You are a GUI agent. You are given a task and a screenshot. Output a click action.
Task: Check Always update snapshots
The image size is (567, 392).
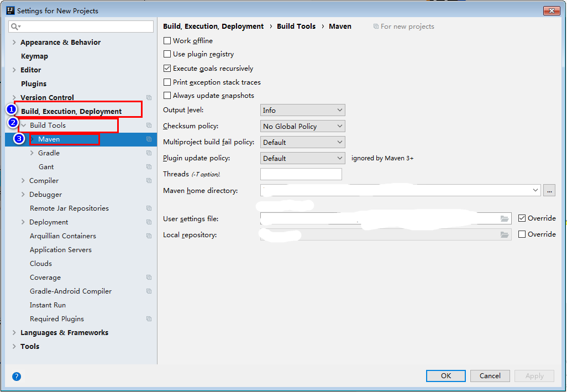(167, 96)
